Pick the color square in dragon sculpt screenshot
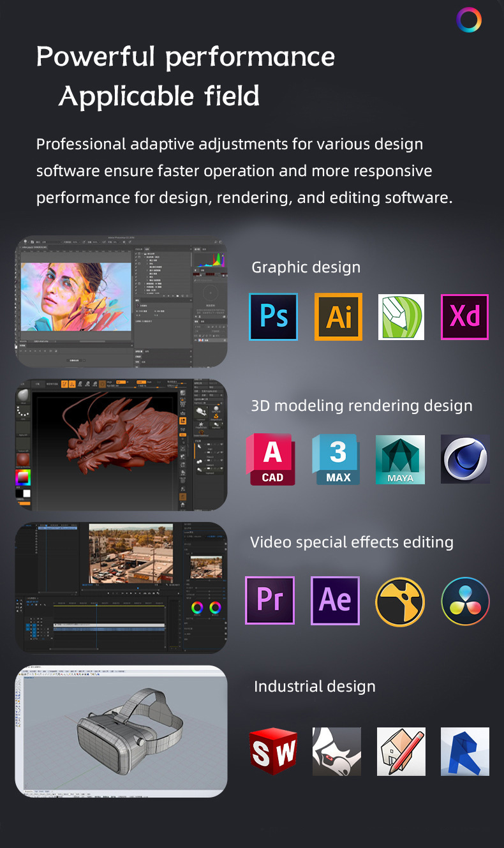The image size is (504, 848). pos(24,477)
